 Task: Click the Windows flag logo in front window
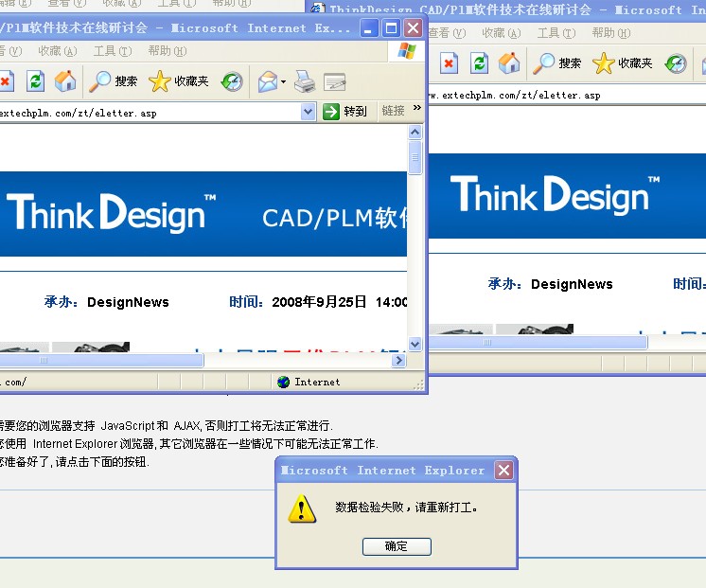coord(407,51)
